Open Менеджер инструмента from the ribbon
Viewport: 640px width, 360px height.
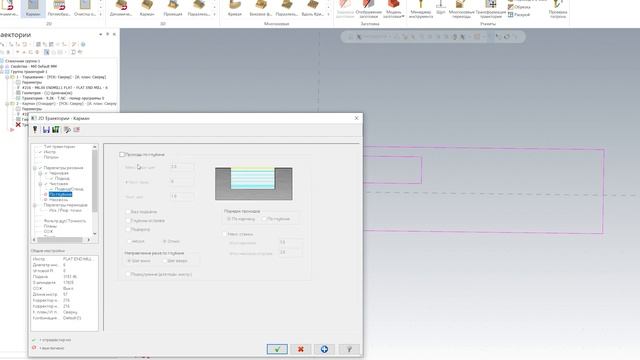coord(420,9)
